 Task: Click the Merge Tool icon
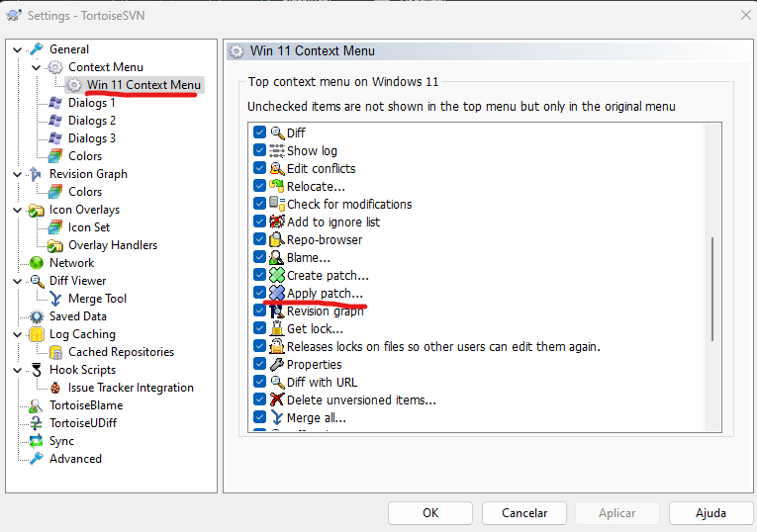[x=55, y=299]
